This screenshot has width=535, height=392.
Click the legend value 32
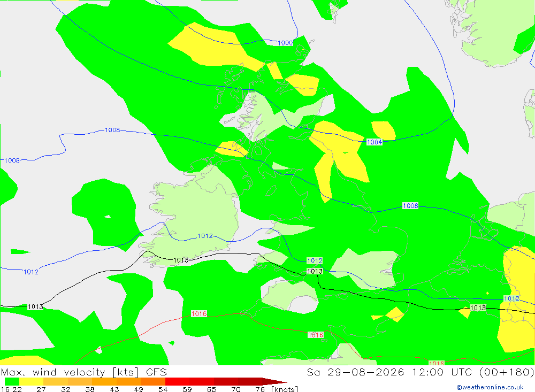(65, 389)
